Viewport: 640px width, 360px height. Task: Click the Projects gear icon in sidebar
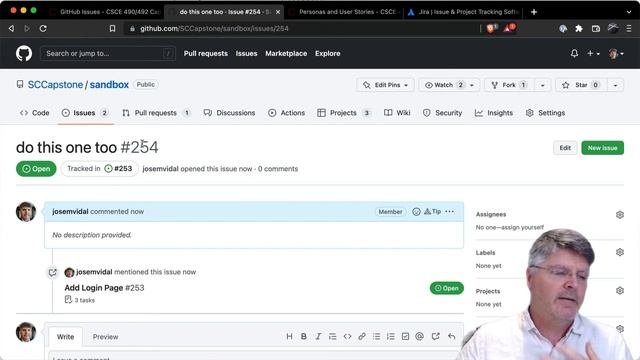620,291
